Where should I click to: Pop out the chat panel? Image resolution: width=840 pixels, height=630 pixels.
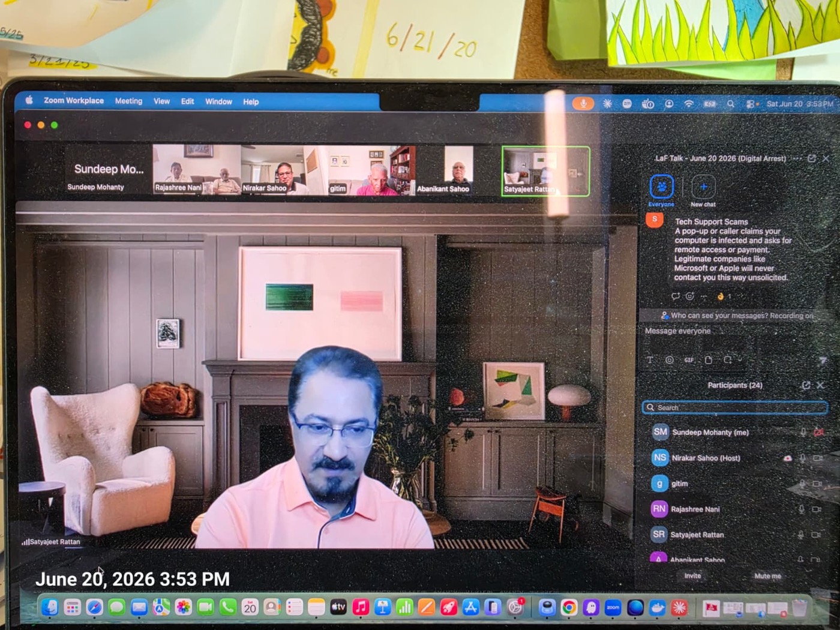(812, 158)
